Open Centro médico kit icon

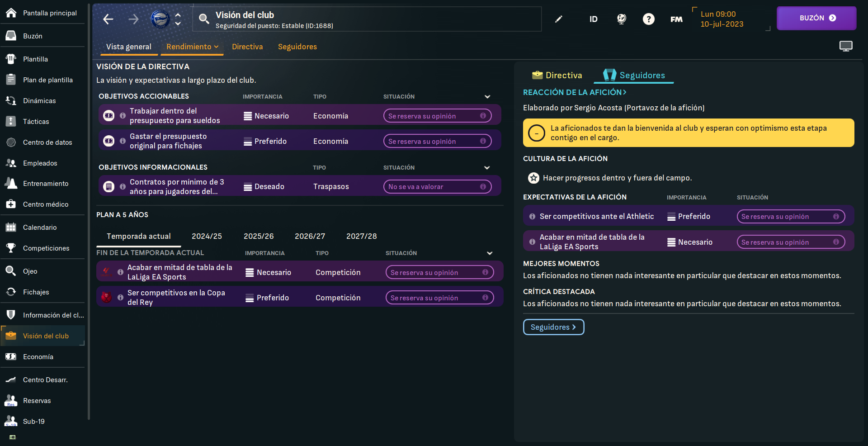[11, 204]
